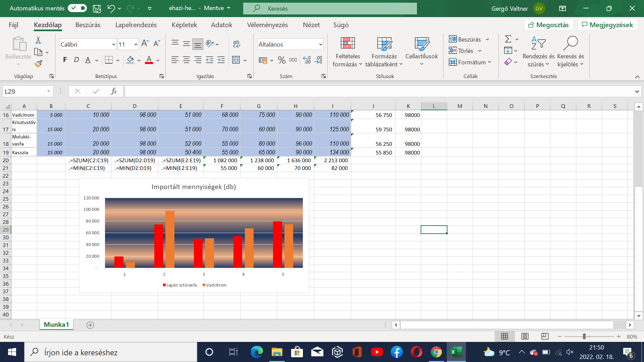
Task: Click the Megosztás share button
Action: [x=548, y=25]
